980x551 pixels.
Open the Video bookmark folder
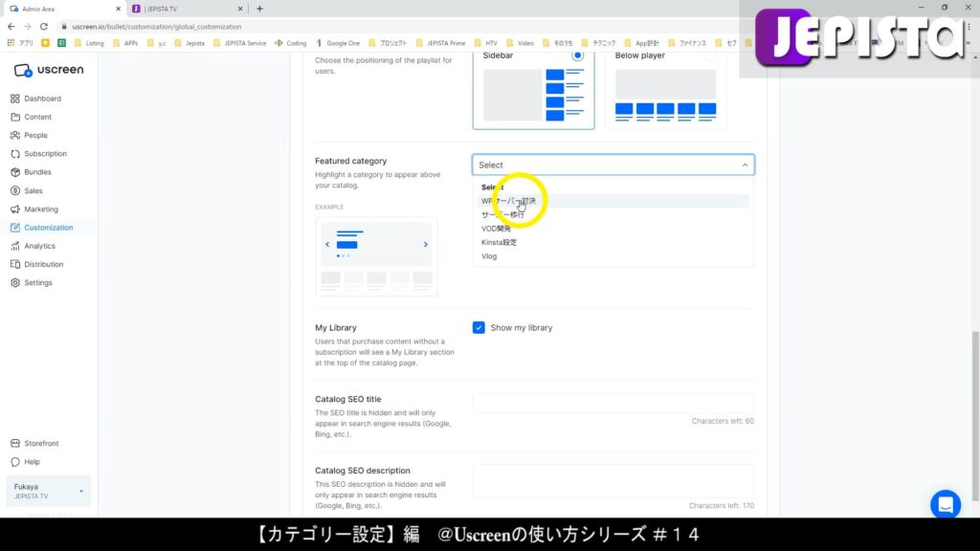point(520,43)
